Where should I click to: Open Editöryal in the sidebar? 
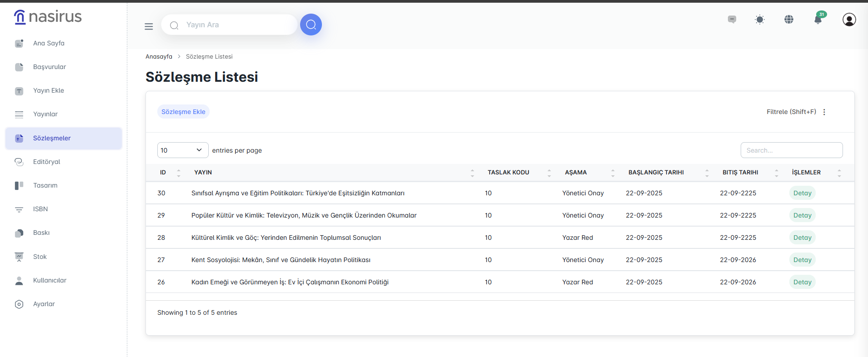tap(46, 162)
